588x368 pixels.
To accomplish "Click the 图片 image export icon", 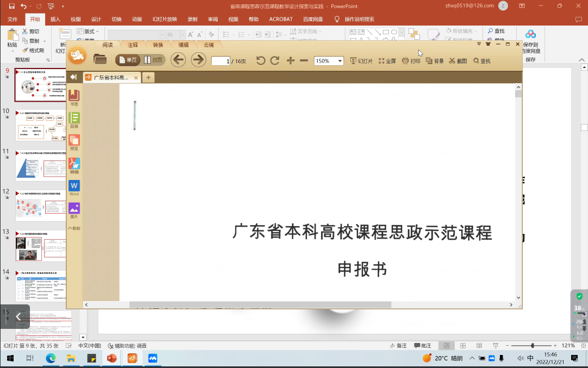I will (74, 209).
